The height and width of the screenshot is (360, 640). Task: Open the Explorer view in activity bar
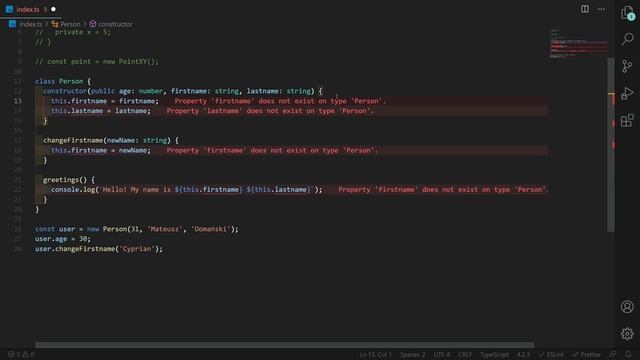[627, 13]
